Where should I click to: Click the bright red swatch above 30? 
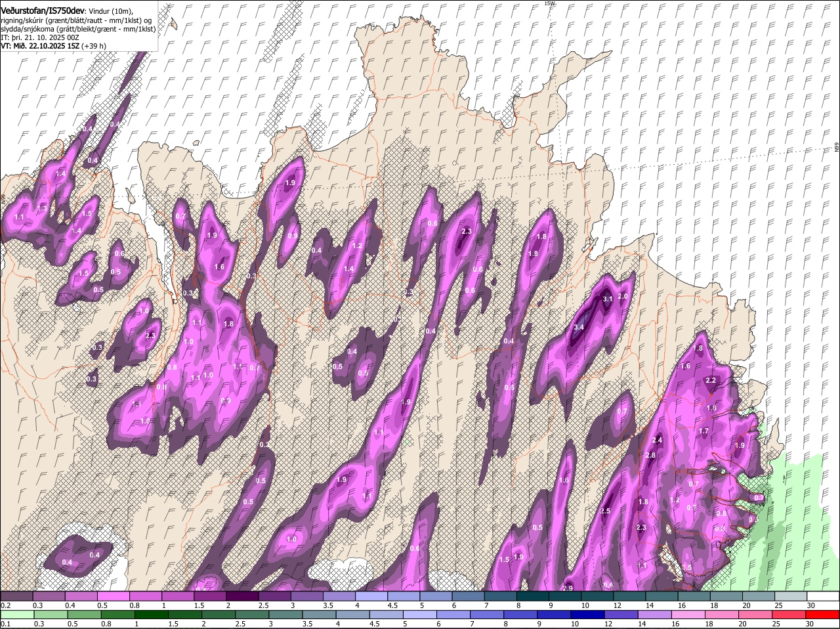point(822,615)
